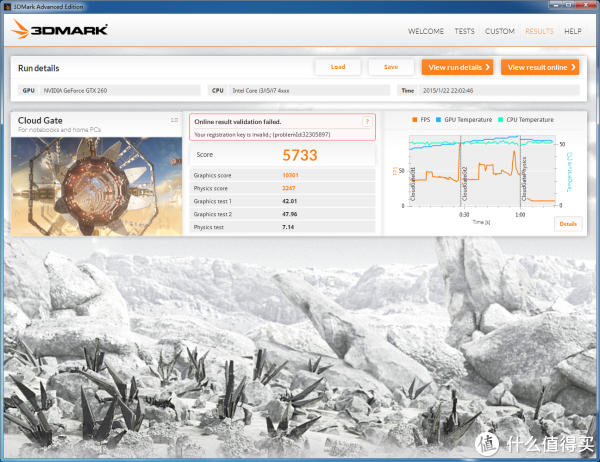Click the Load button
This screenshot has width=600, height=462.
[x=338, y=67]
